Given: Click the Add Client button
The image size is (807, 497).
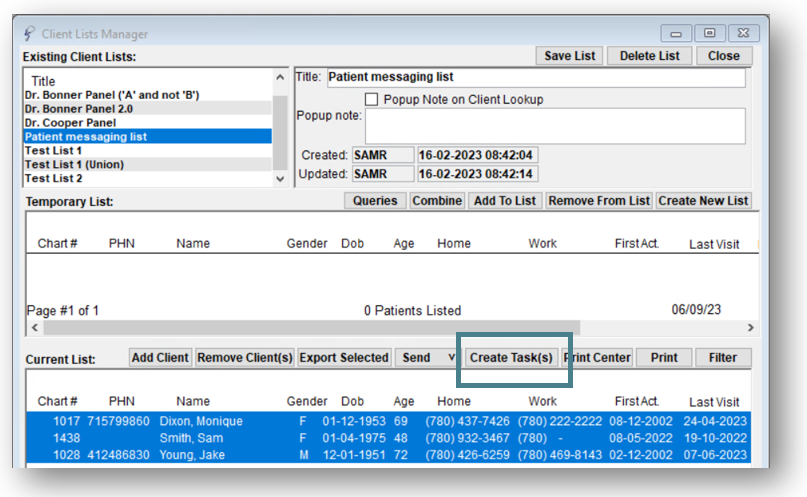Looking at the screenshot, I should [x=160, y=358].
